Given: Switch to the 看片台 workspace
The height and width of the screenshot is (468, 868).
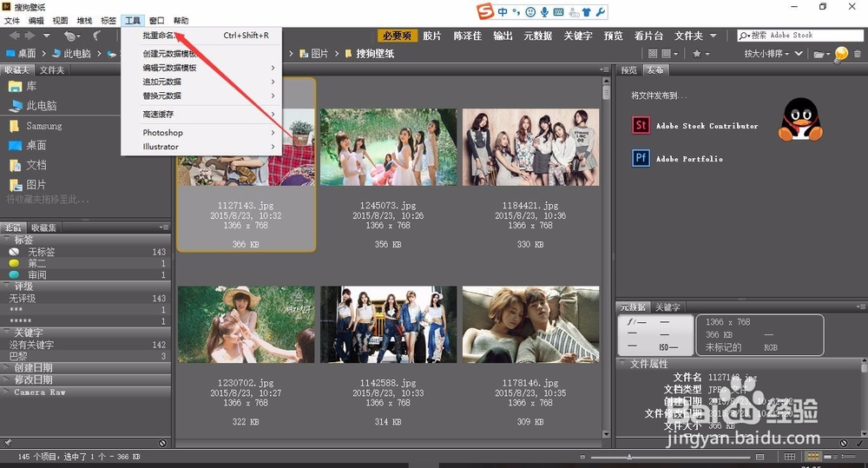Looking at the screenshot, I should coord(648,36).
